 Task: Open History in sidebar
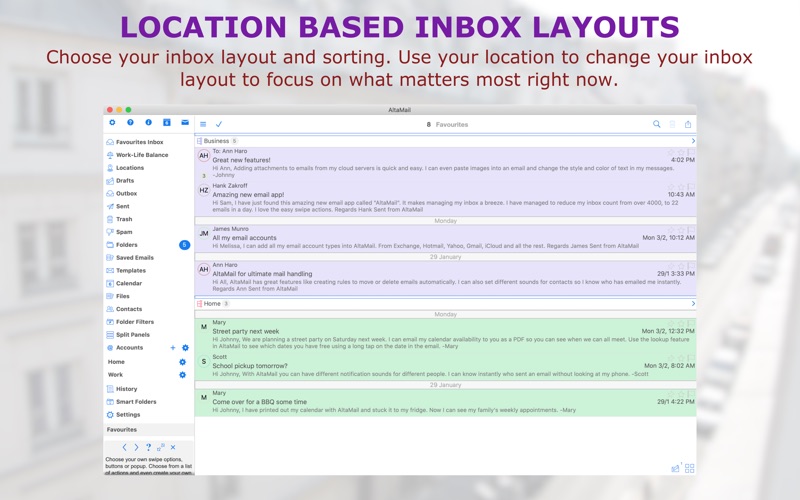click(121, 389)
